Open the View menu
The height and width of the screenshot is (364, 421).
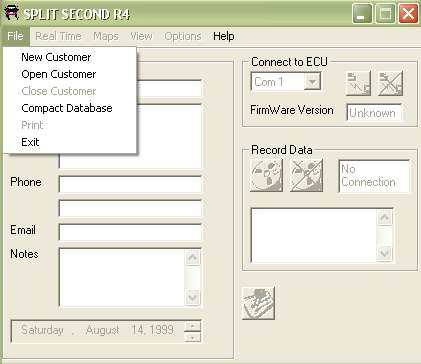click(141, 36)
